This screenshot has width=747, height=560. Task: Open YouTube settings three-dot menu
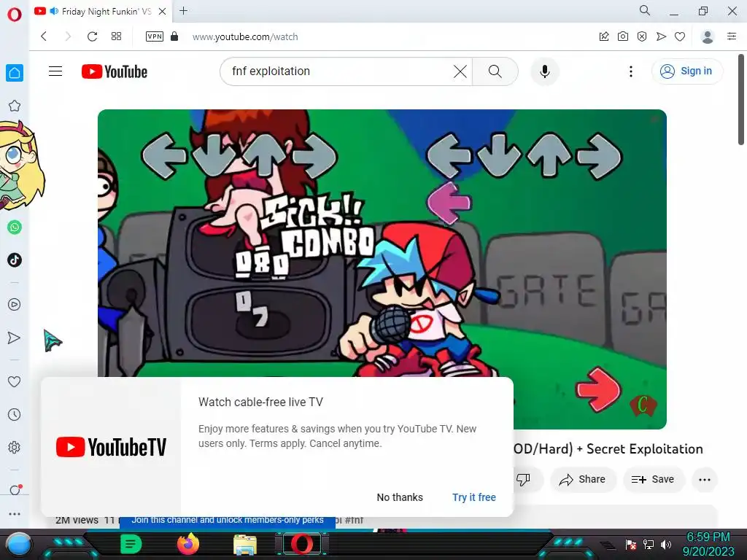pos(631,71)
